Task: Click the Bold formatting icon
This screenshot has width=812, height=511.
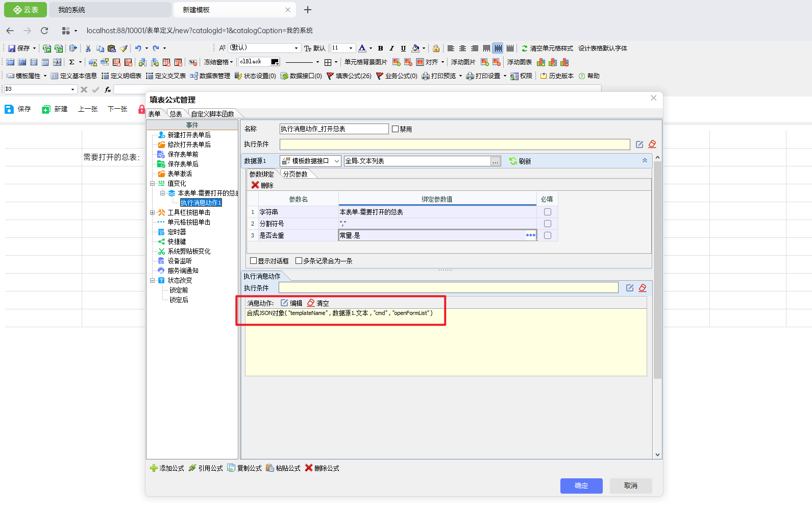Action: tap(380, 48)
